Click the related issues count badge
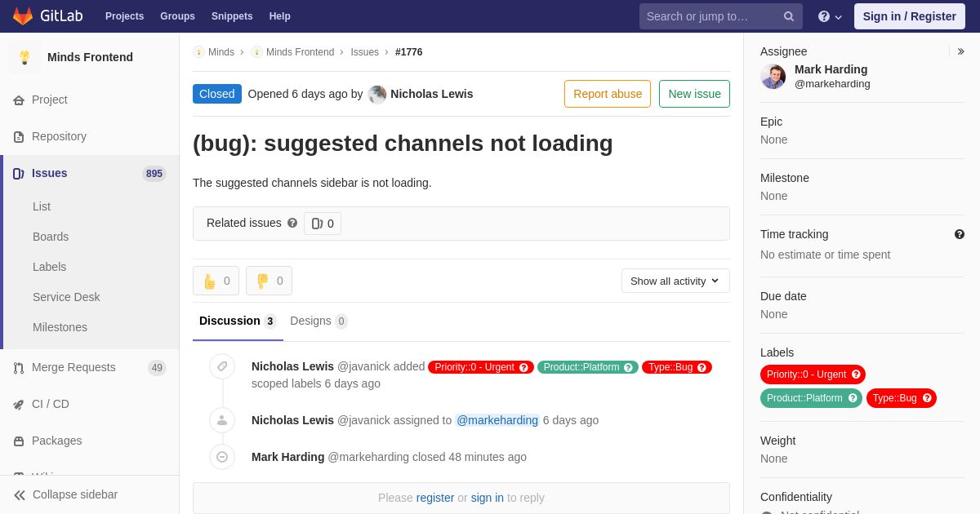The width and height of the screenshot is (980, 514). [x=323, y=224]
